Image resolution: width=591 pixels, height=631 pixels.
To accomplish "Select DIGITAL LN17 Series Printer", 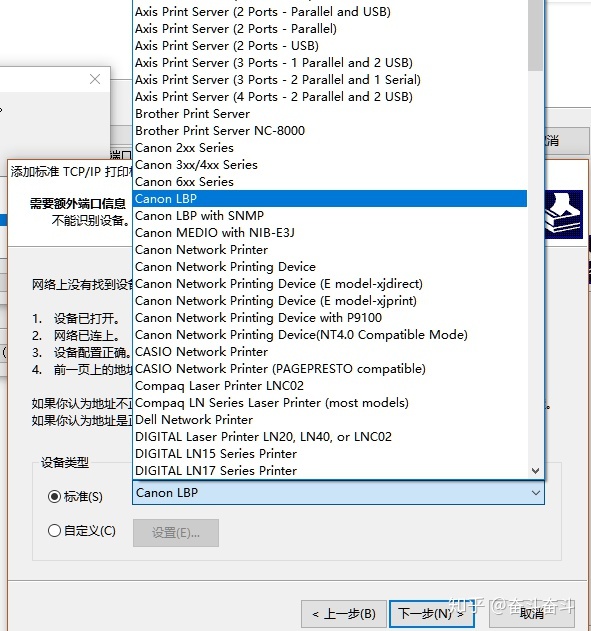I will point(330,470).
